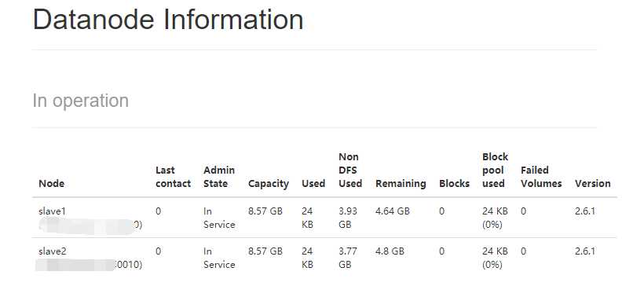Click the Non DFS Used header
Viewport: 644px width, 297px height.
(350, 170)
